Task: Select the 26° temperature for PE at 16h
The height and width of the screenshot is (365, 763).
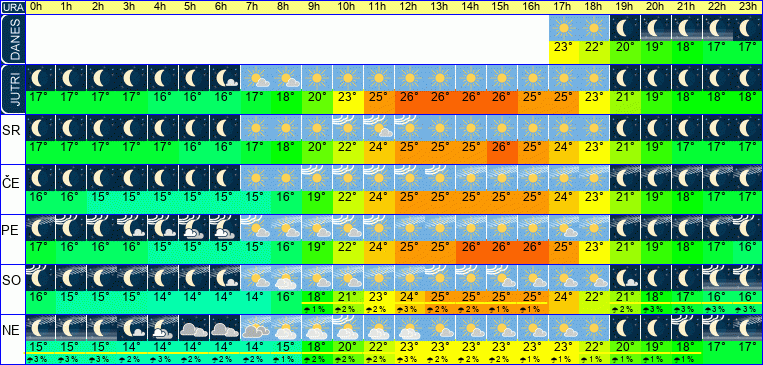Action: 533,246
